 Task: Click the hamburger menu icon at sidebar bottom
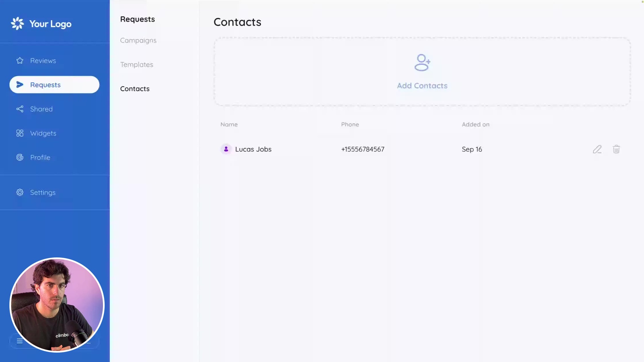[20, 341]
